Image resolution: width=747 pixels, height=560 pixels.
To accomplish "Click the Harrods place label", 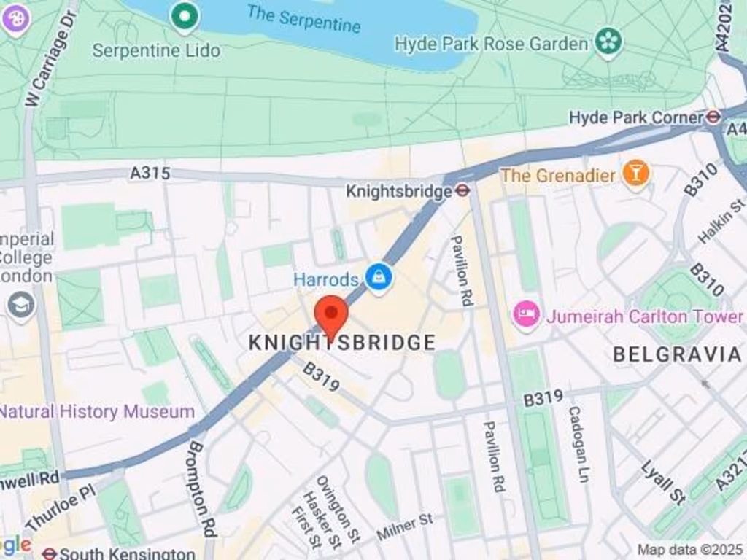I will click(325, 279).
